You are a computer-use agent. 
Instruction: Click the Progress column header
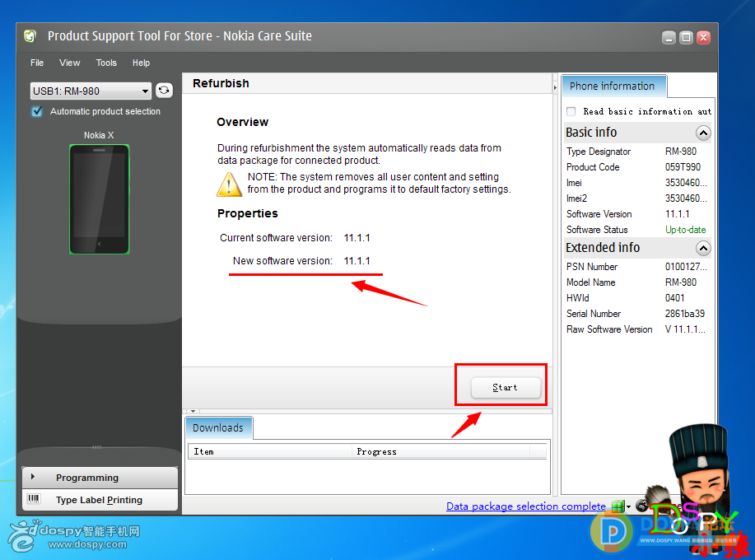[440, 451]
